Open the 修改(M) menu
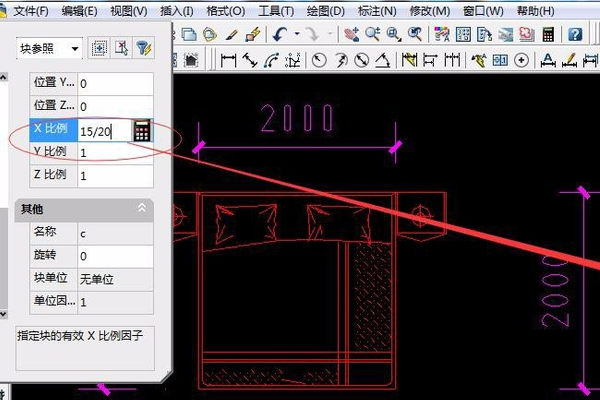The width and height of the screenshot is (600, 400). pos(429,11)
